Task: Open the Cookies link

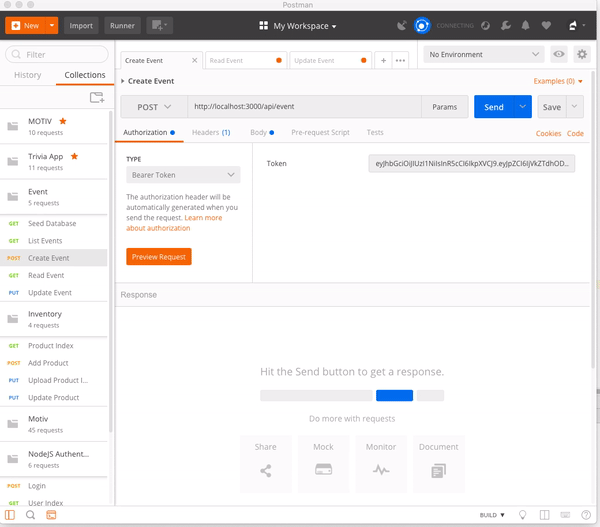Action: coord(548,134)
